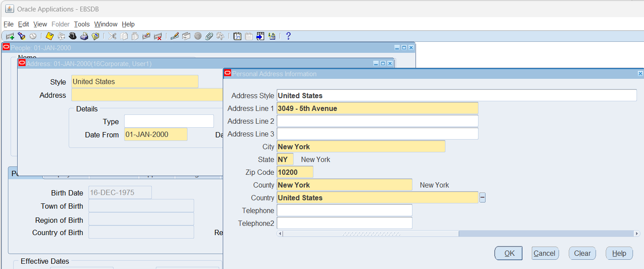644x269 pixels.
Task: Open the View menu
Action: pos(40,24)
